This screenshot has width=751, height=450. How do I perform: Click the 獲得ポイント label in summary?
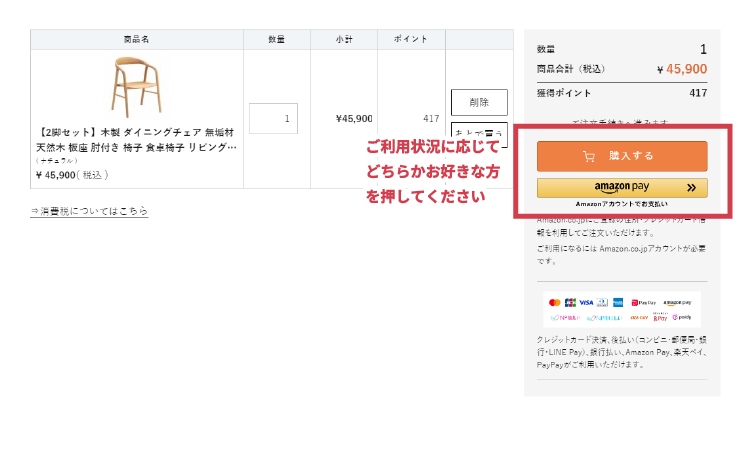click(564, 93)
